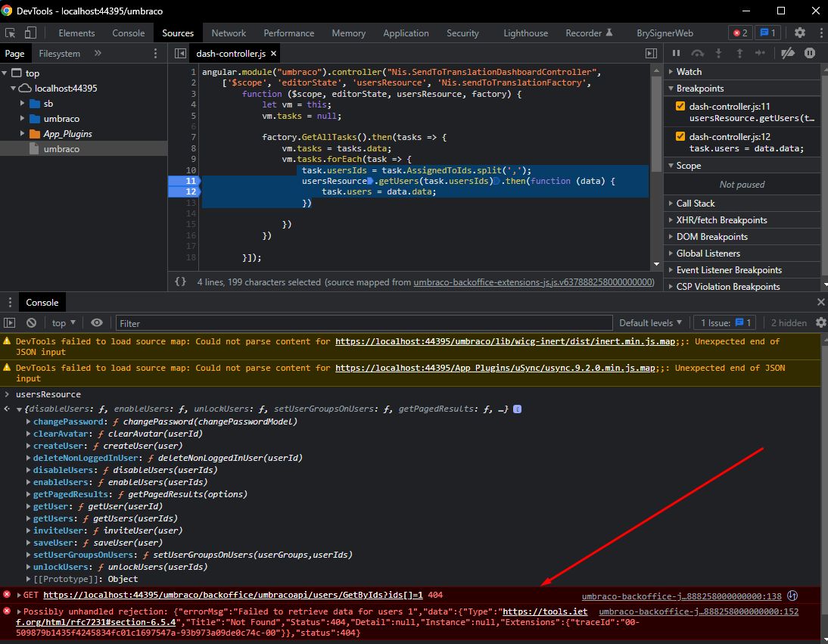Screen dimensions: 828x644
Task: Open the Default levels dropdown
Action: coord(651,322)
